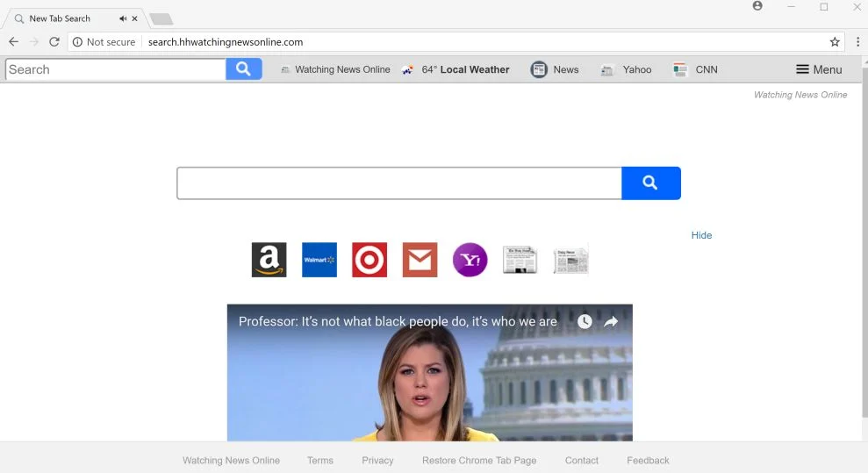Close the New Tab Search tab

[134, 18]
